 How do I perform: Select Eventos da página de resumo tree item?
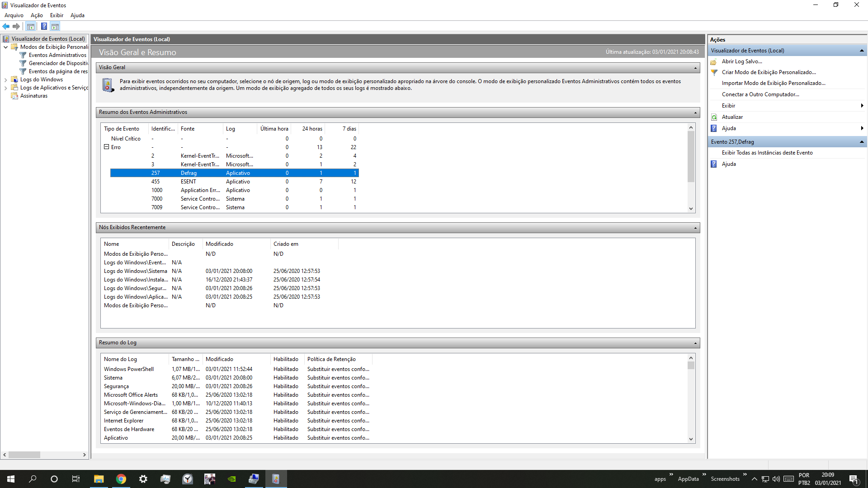pos(58,71)
